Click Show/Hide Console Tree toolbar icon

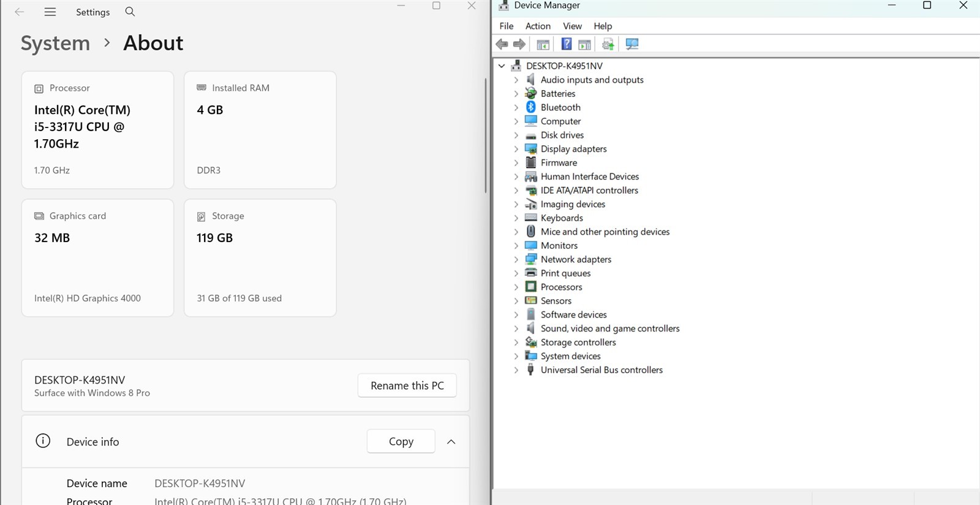543,44
